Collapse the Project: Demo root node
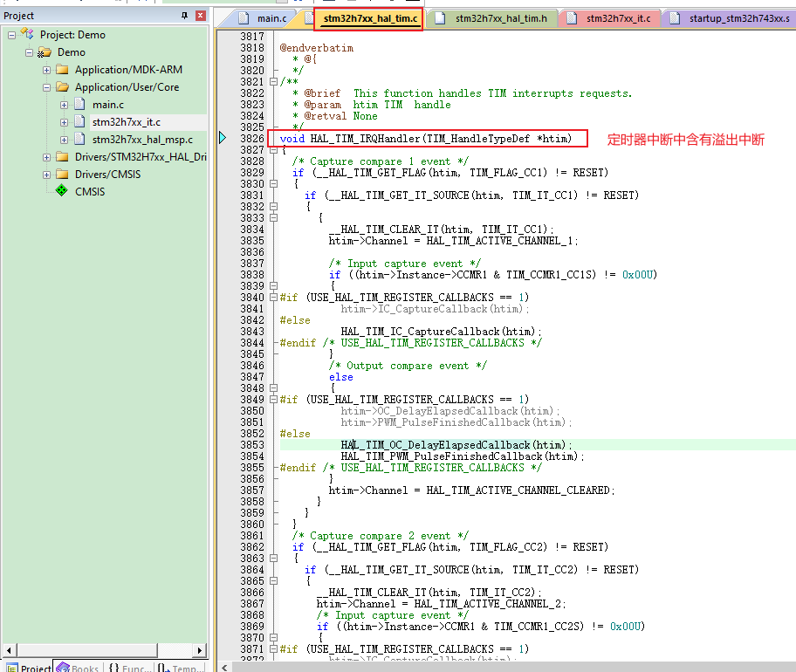 tap(11, 35)
